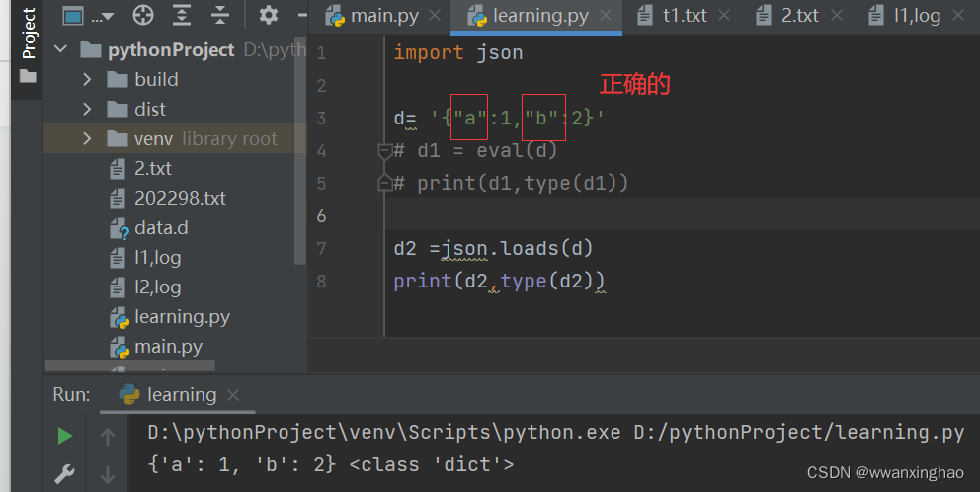This screenshot has width=980, height=492.
Task: Click the project tree vertical scrollbar
Action: [x=300, y=150]
